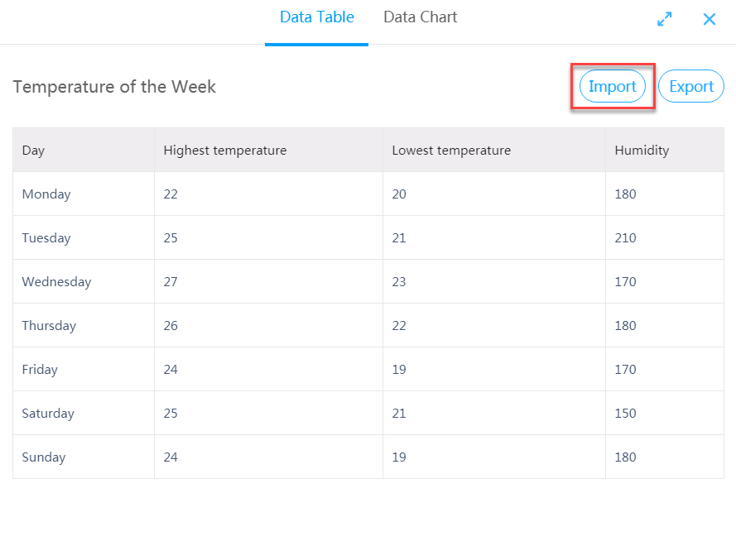Select Saturday's humidity value 150
The image size is (736, 560).
tap(626, 414)
